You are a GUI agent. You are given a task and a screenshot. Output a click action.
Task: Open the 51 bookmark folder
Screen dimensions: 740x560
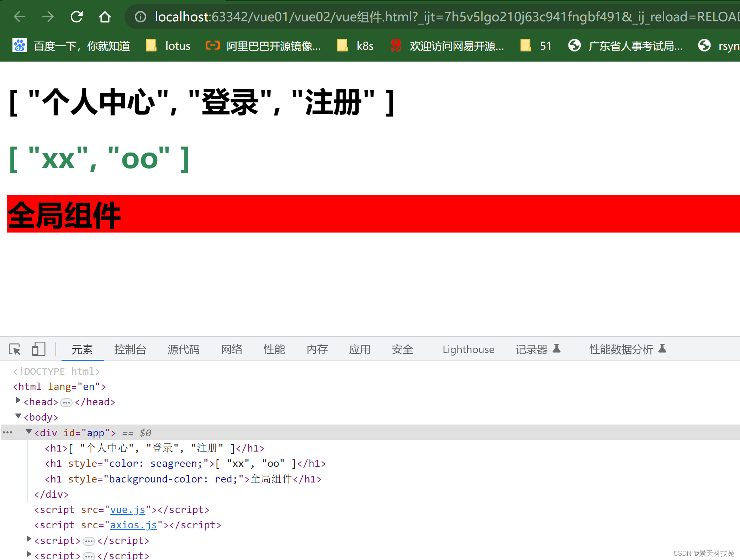tap(536, 46)
